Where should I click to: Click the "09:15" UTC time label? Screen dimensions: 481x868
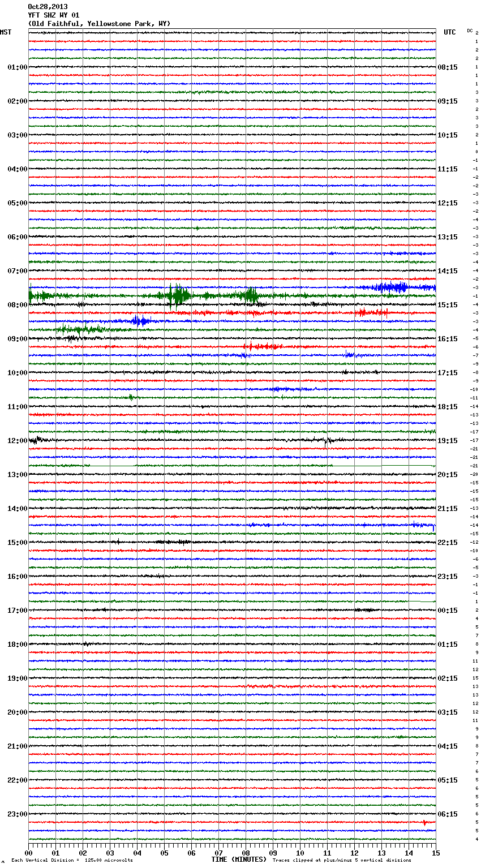point(448,101)
